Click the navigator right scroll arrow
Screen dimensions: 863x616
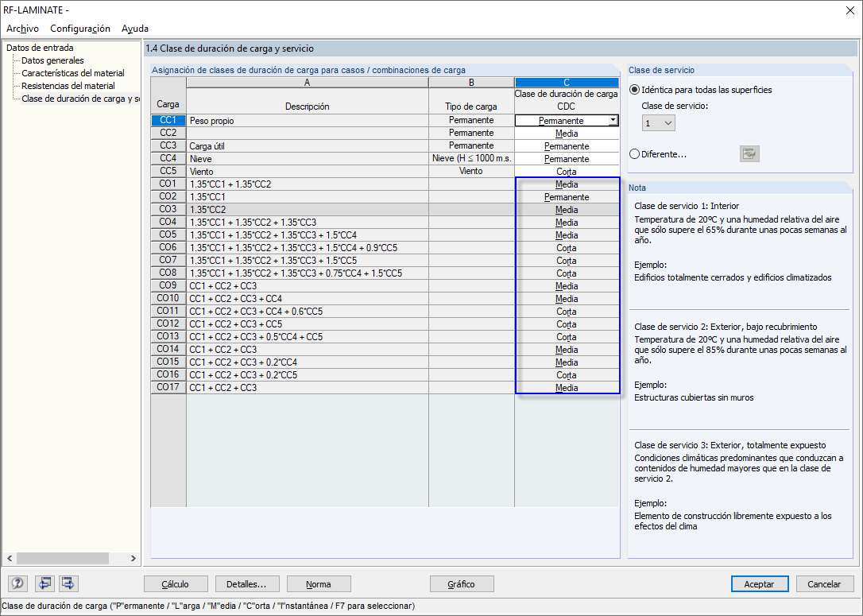pos(134,558)
